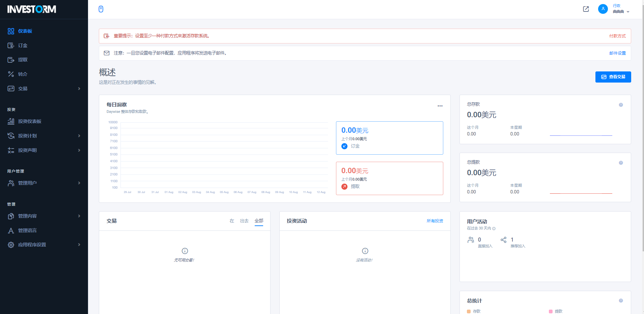Click help icon on 总存款 card
The width and height of the screenshot is (644, 314).
[621, 105]
